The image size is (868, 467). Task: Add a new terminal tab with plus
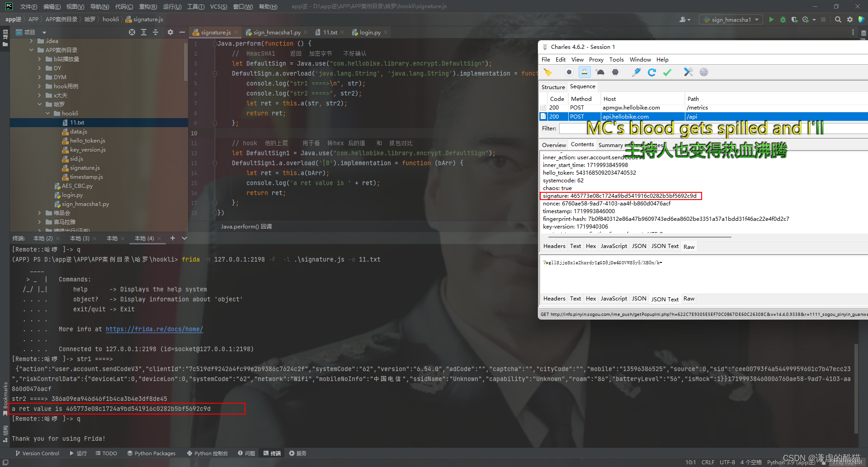point(173,238)
